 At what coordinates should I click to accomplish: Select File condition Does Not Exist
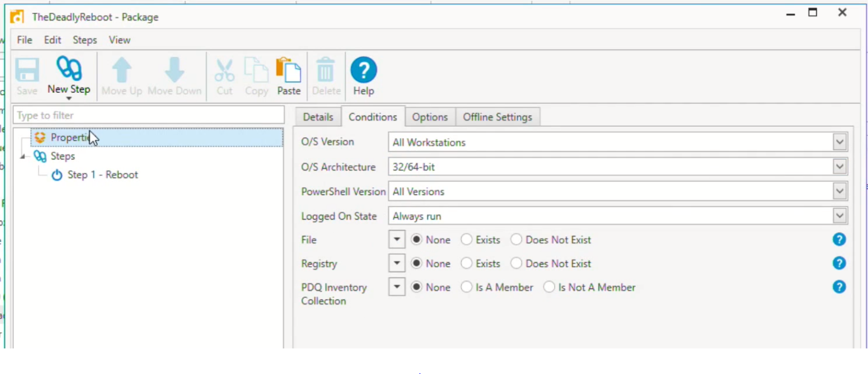tap(516, 240)
